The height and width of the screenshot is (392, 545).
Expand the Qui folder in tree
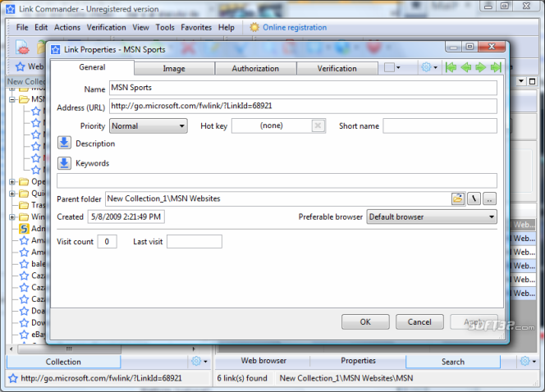(x=12, y=194)
